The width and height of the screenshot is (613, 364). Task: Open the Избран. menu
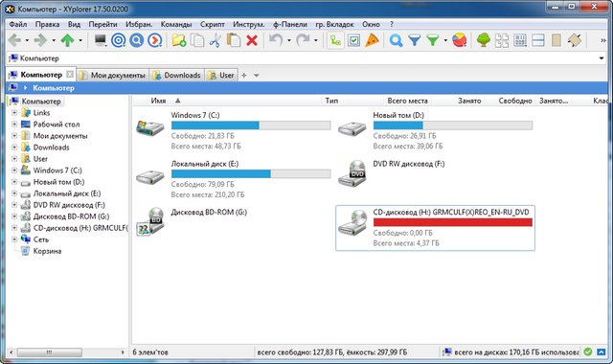coord(139,24)
